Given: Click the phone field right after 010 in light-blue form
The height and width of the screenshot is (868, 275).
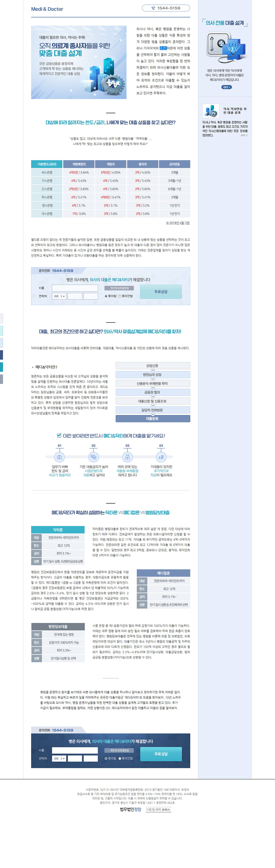Looking at the screenshot, I should tap(75, 296).
